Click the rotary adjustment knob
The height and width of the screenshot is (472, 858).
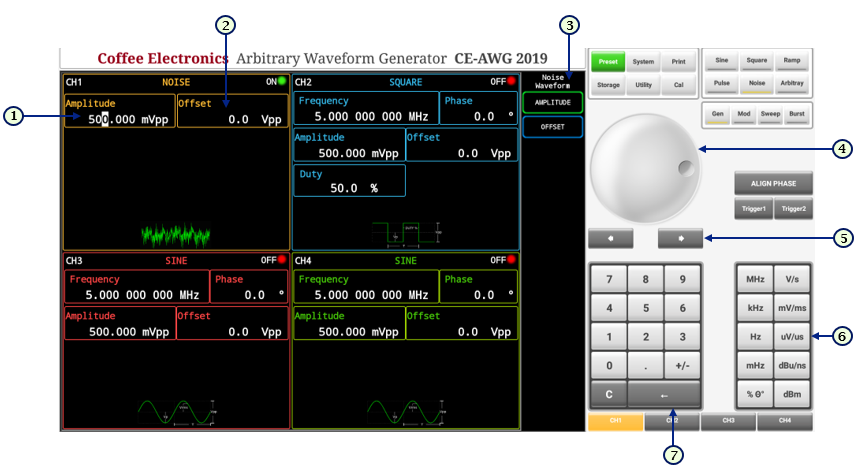pos(644,166)
